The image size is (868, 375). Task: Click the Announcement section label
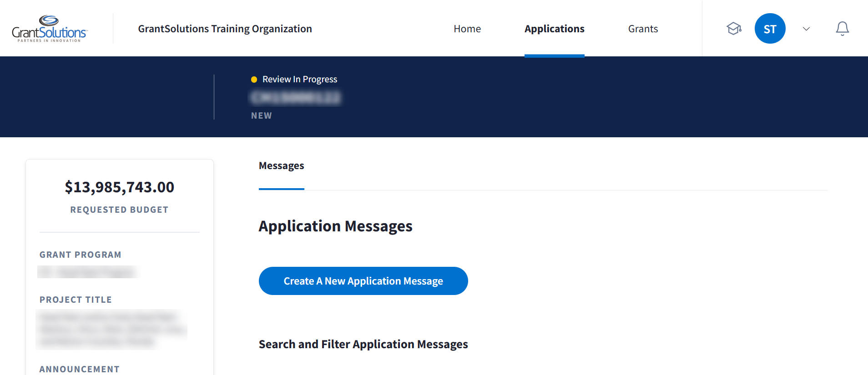coord(80,369)
